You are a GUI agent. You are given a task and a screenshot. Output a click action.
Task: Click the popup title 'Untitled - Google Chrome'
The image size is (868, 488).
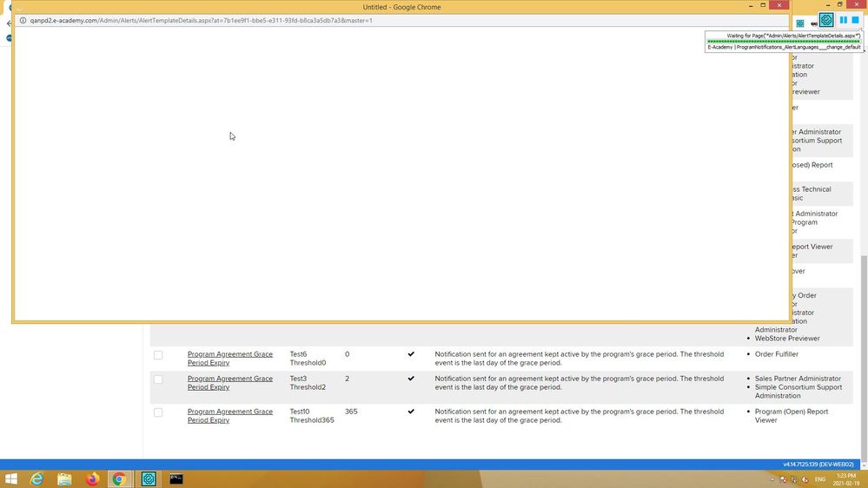pos(401,7)
